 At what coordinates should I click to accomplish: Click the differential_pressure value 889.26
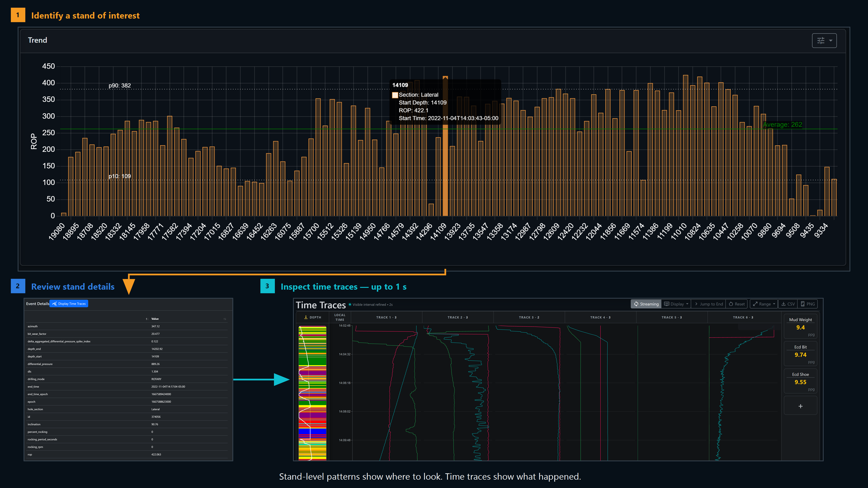pyautogui.click(x=155, y=364)
